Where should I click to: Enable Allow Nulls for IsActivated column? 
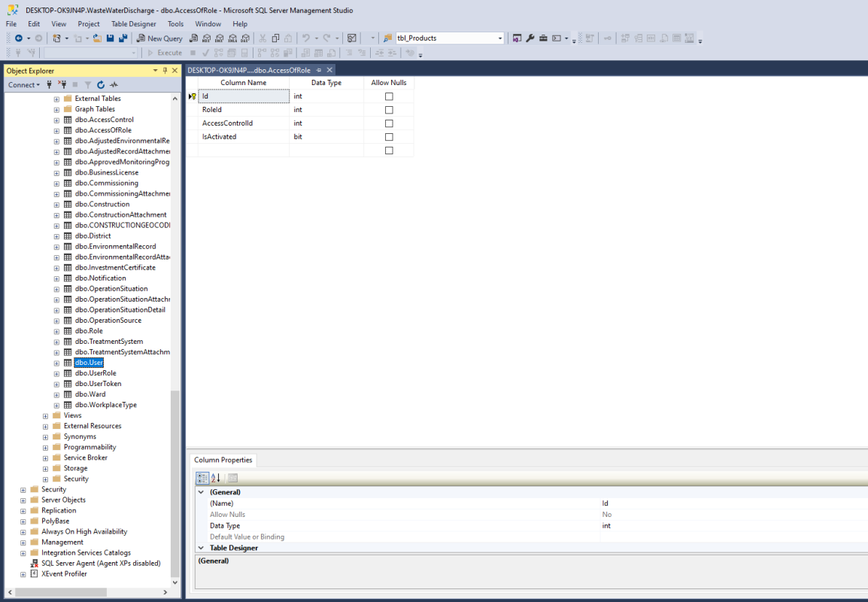pyautogui.click(x=389, y=137)
